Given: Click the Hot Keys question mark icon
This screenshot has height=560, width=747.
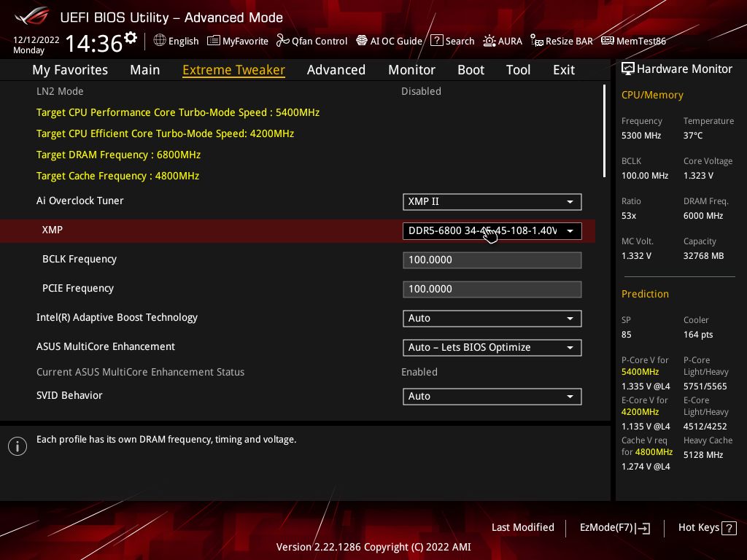Looking at the screenshot, I should 729,528.
